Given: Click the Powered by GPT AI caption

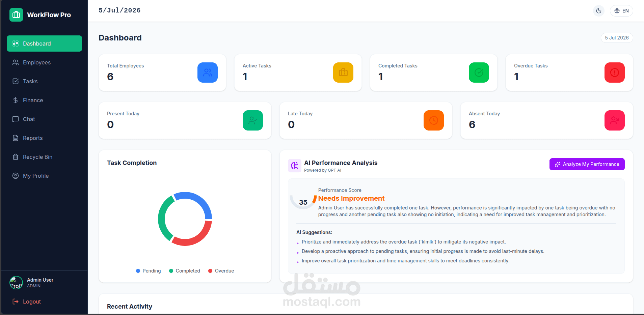Looking at the screenshot, I should (x=322, y=170).
